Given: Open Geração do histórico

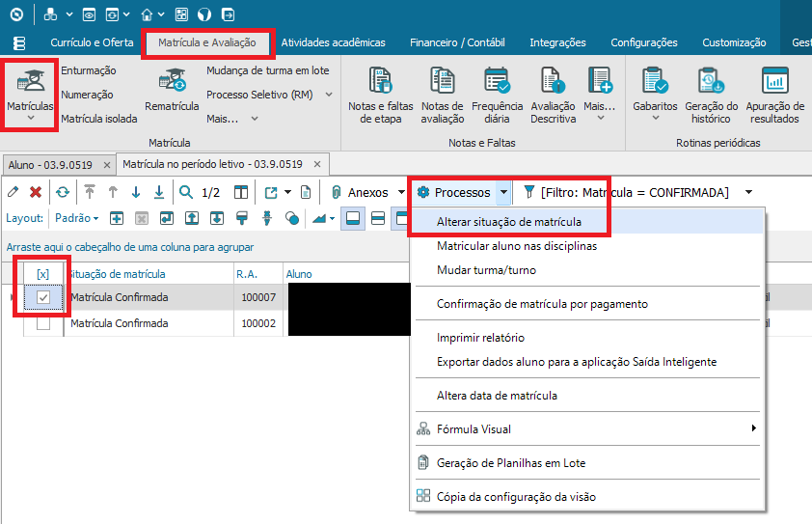Looking at the screenshot, I should (711, 96).
